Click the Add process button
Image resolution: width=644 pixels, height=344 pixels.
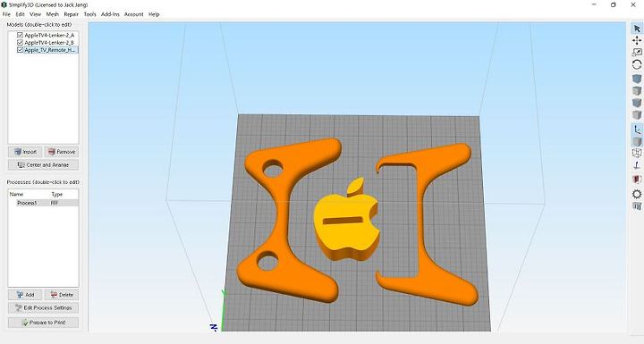[x=25, y=295]
